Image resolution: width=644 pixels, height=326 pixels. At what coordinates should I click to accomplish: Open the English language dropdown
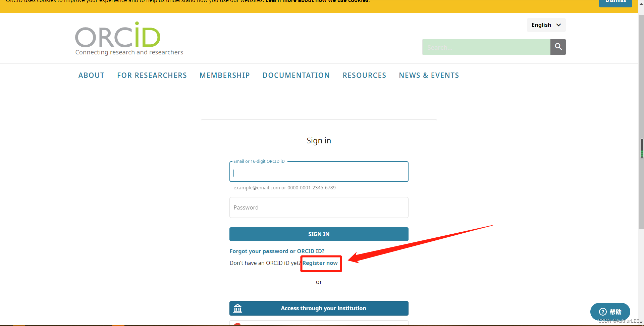click(546, 25)
